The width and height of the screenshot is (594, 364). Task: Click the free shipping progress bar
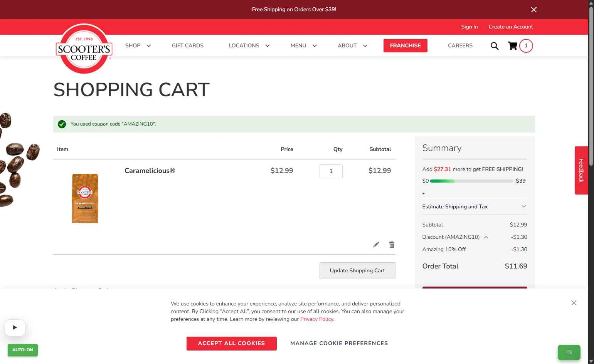point(471,181)
